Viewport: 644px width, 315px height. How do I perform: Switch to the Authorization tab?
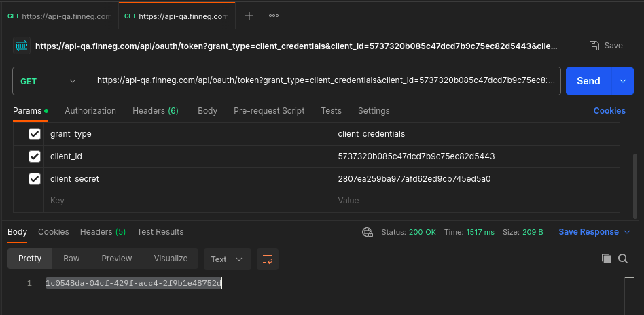(90, 110)
